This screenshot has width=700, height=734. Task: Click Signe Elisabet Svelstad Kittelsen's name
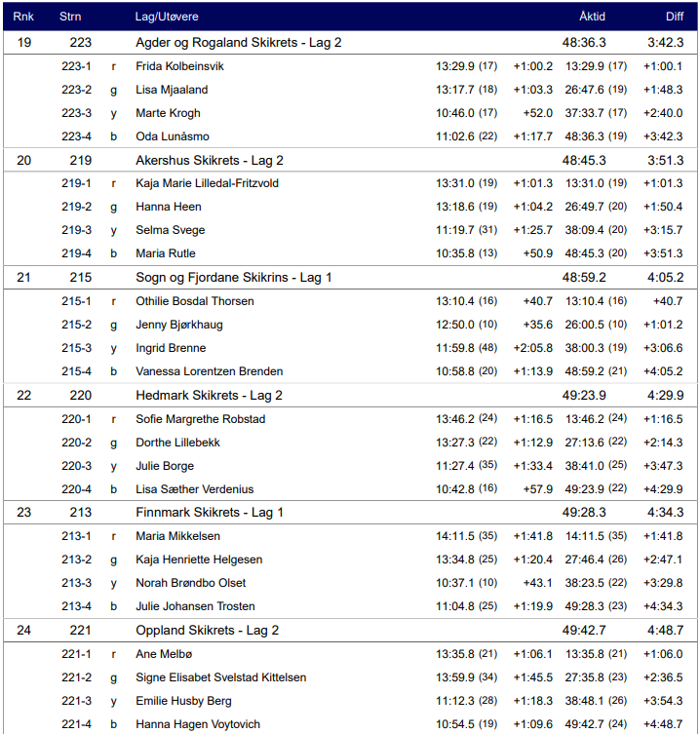coord(220,677)
